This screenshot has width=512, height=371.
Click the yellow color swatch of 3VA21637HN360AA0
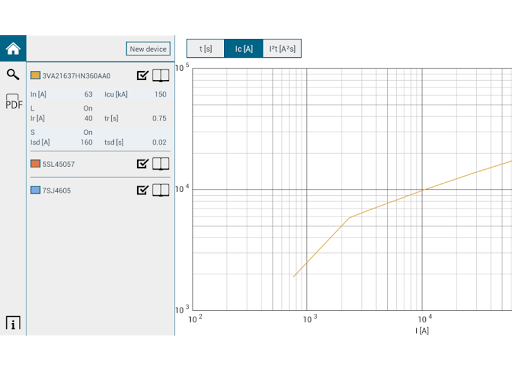point(35,75)
